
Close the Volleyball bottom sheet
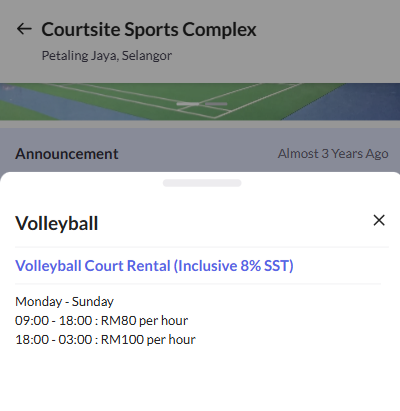[379, 220]
